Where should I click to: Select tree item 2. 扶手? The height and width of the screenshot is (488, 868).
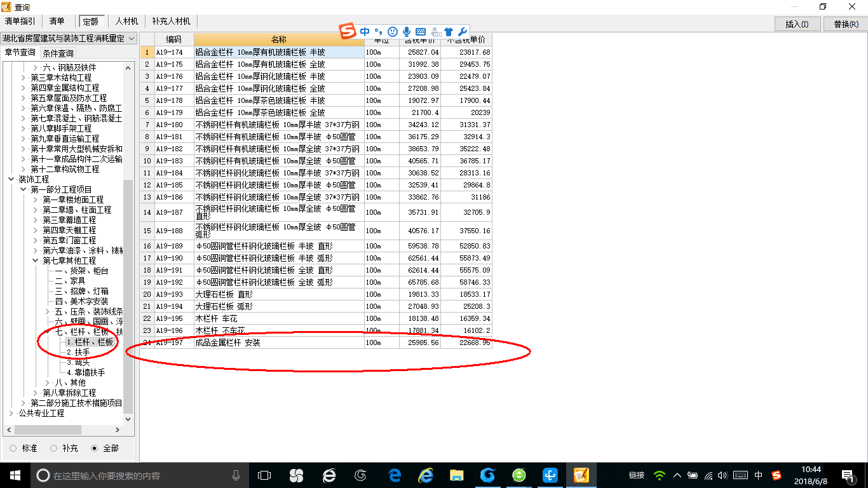(x=78, y=352)
